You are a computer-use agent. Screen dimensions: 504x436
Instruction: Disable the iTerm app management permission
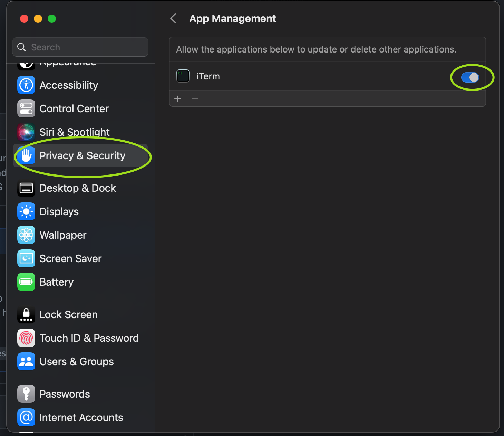point(470,77)
